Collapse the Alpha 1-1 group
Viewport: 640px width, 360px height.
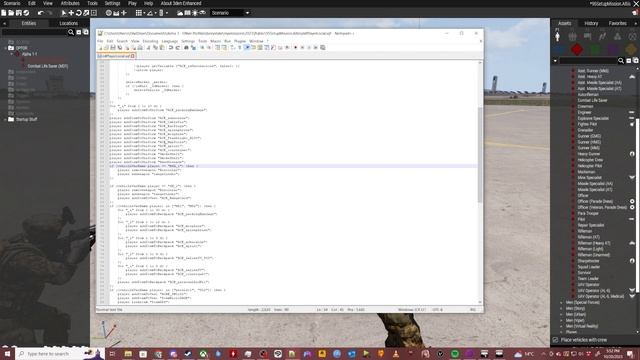[x=11, y=54]
